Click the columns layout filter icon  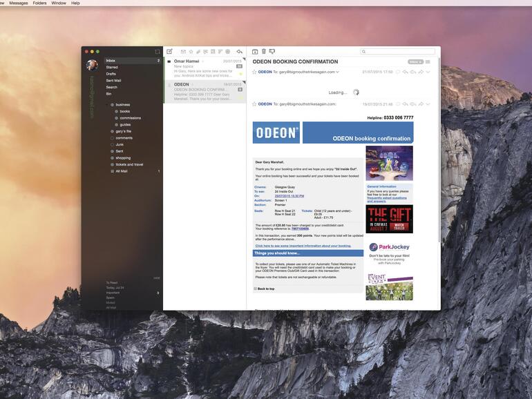click(213, 52)
